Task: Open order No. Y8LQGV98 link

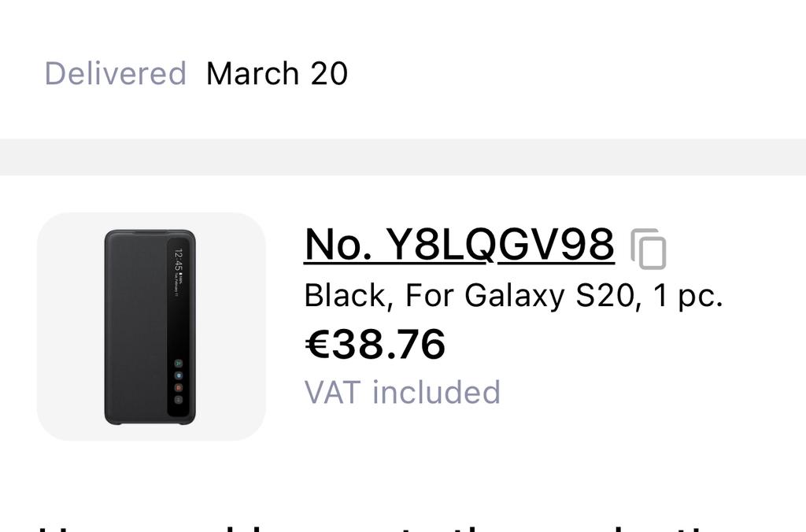Action: coord(459,244)
